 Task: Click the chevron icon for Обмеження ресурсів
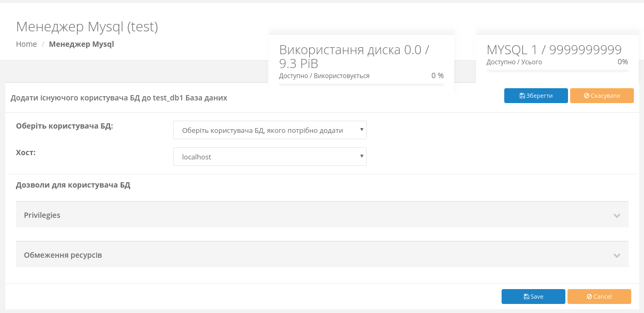616,256
